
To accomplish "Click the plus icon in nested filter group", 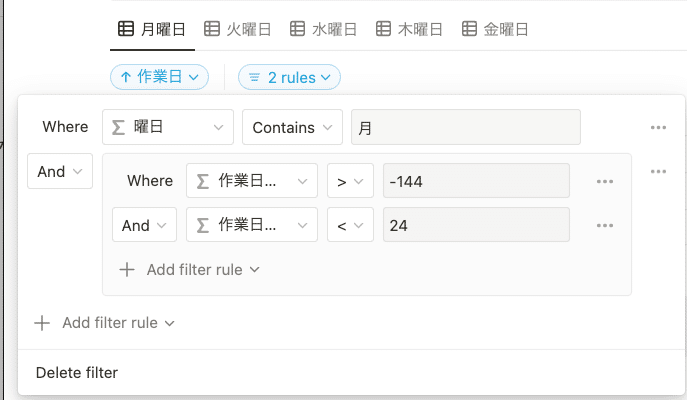I will [127, 269].
